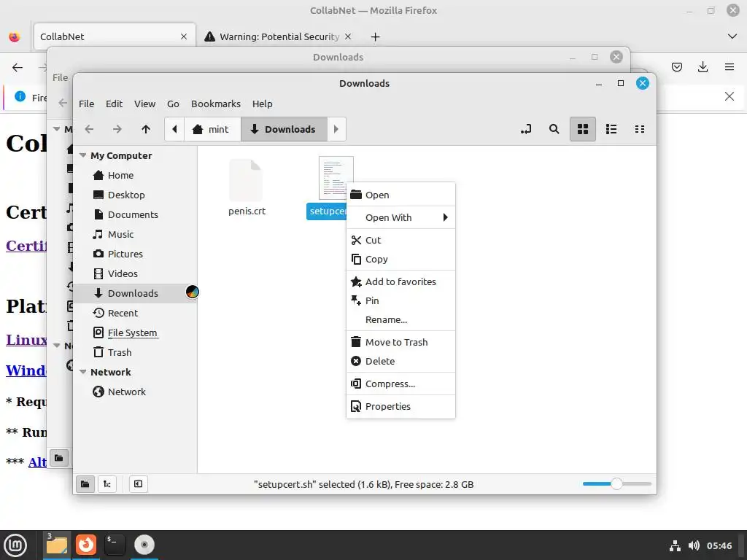Open File System in the sidebar
Viewport: 747px width, 560px height.
[x=136, y=332]
